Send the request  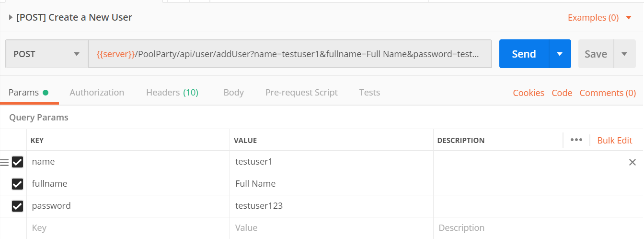tap(524, 54)
